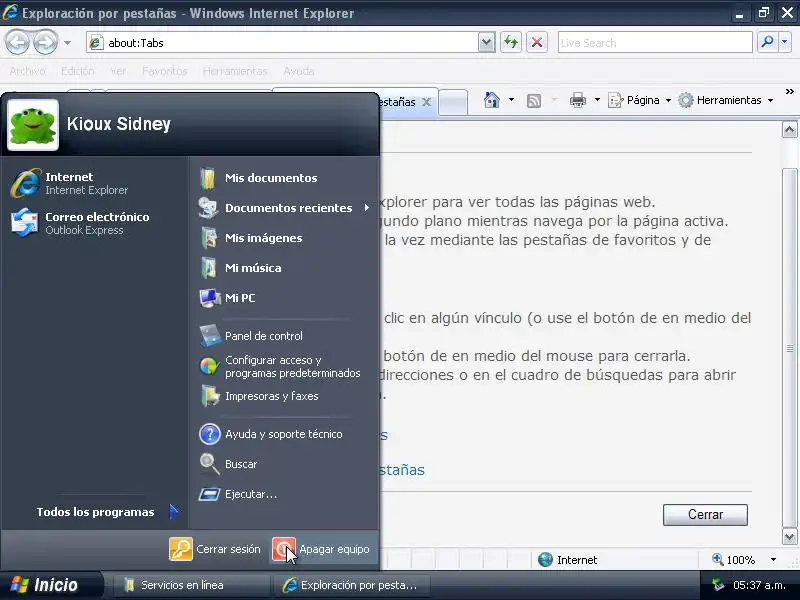
Task: Click the Stop red X icon
Action: 537,42
